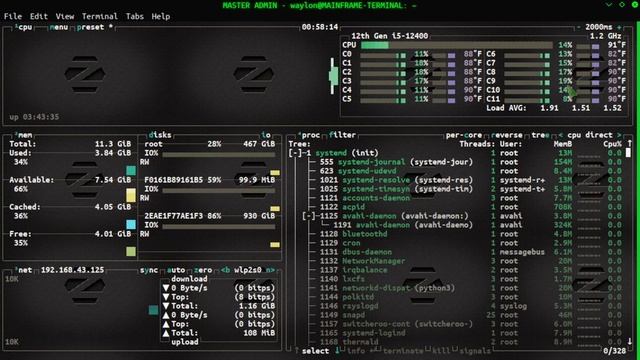Toggle the proc box label

(309, 135)
